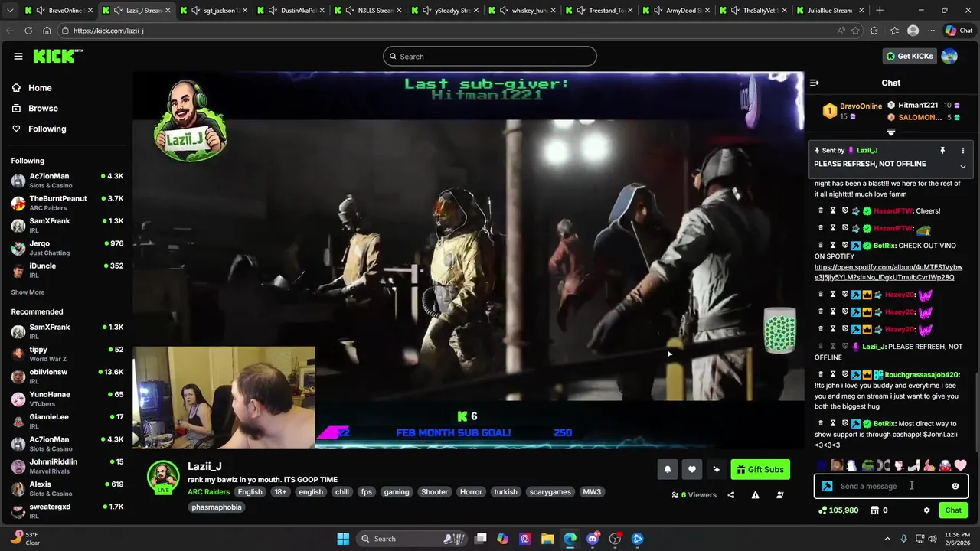Switch to N3LLS Stream browser tab
The width and height of the screenshot is (980, 551).
[367, 11]
